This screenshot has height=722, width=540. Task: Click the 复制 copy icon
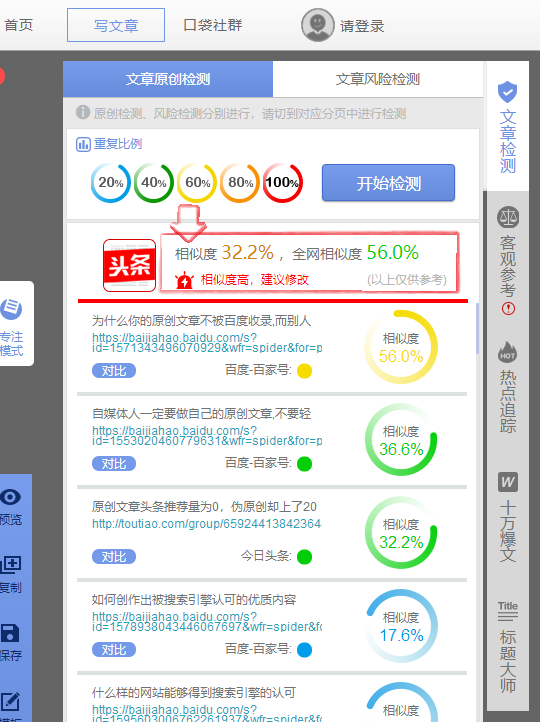[x=11, y=564]
